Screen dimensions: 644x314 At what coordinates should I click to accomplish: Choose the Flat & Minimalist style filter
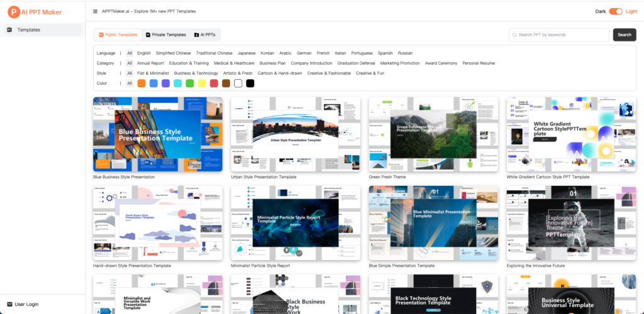click(x=152, y=73)
